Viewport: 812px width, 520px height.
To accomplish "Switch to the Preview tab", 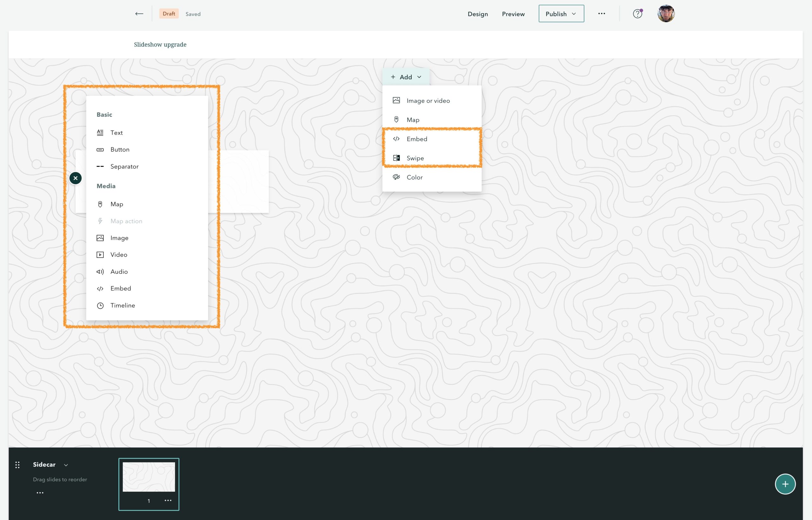I will click(513, 14).
